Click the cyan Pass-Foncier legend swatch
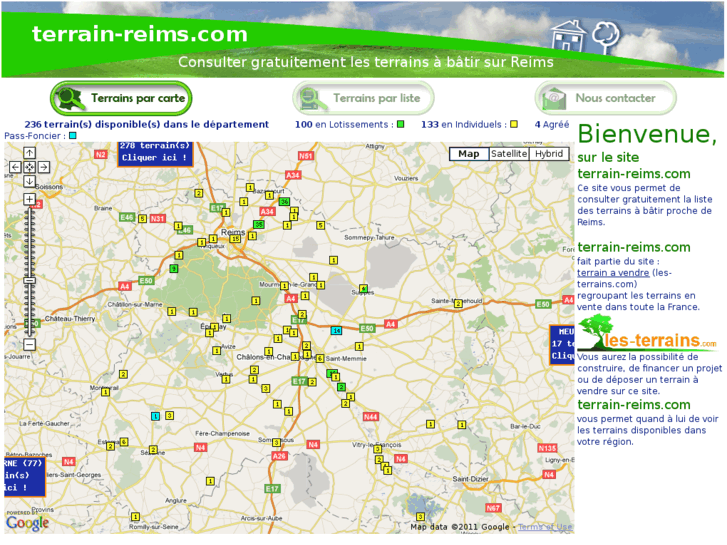 (x=73, y=136)
